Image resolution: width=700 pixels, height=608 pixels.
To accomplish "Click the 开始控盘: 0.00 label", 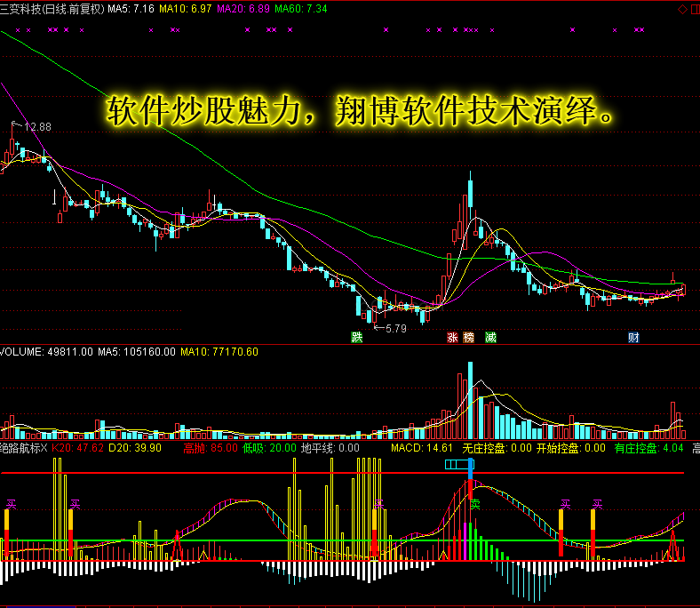I will [571, 448].
